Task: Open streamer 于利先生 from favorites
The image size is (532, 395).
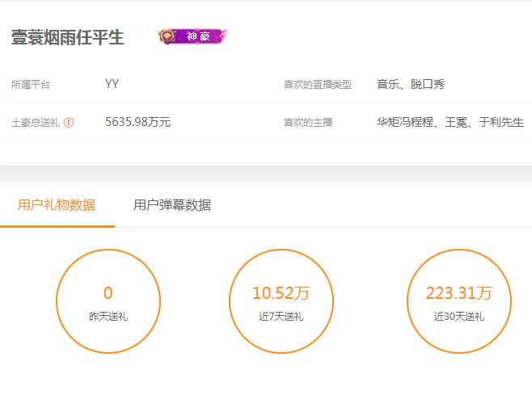Action: pos(502,123)
